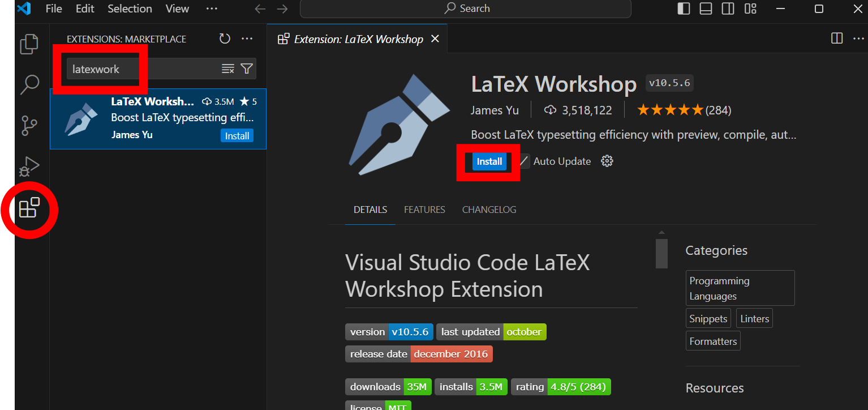
Task: Open the filter extensions funnel dropdown
Action: tap(246, 68)
